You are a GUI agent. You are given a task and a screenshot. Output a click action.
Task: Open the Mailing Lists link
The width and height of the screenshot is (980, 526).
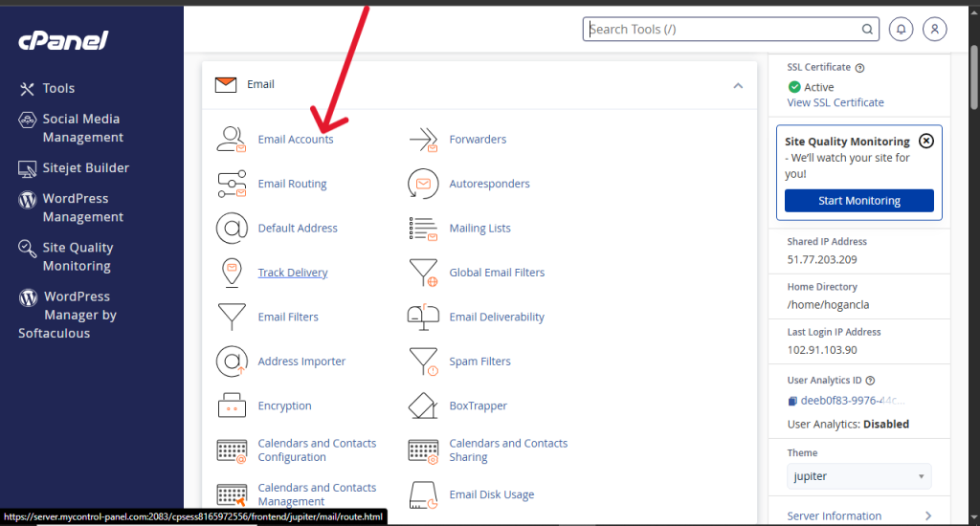click(x=479, y=228)
